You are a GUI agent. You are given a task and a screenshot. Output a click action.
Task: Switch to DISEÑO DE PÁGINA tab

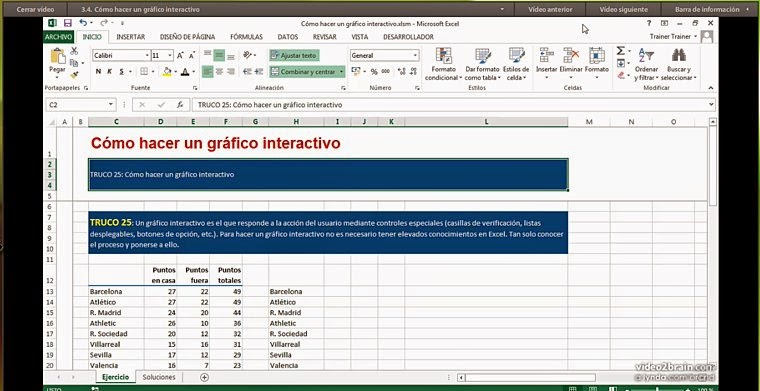[188, 37]
